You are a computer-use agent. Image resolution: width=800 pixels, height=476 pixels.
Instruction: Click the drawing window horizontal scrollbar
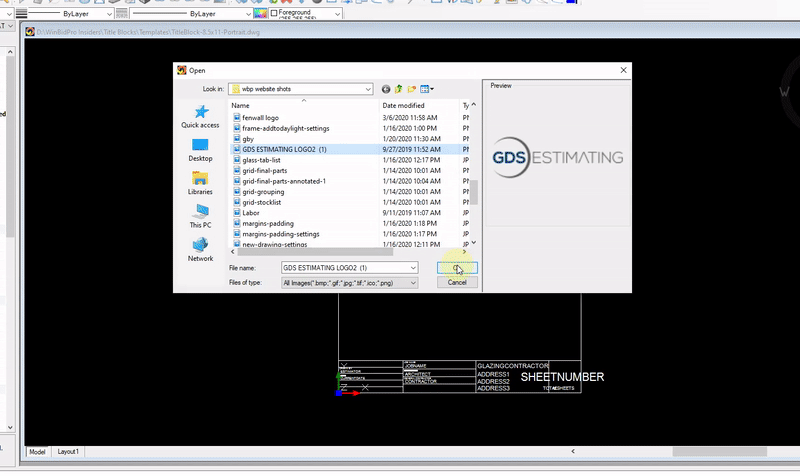(x=719, y=452)
